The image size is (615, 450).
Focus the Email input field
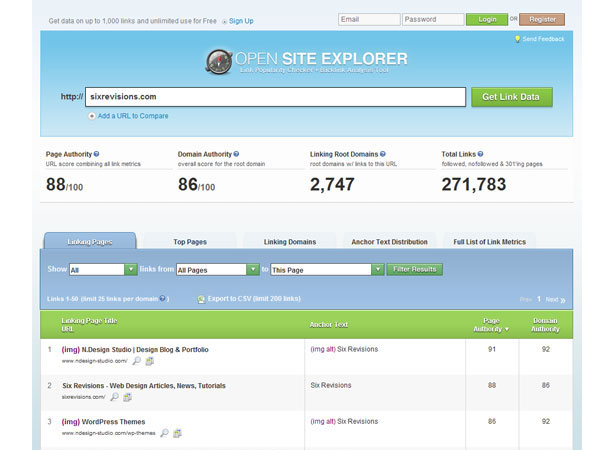369,20
